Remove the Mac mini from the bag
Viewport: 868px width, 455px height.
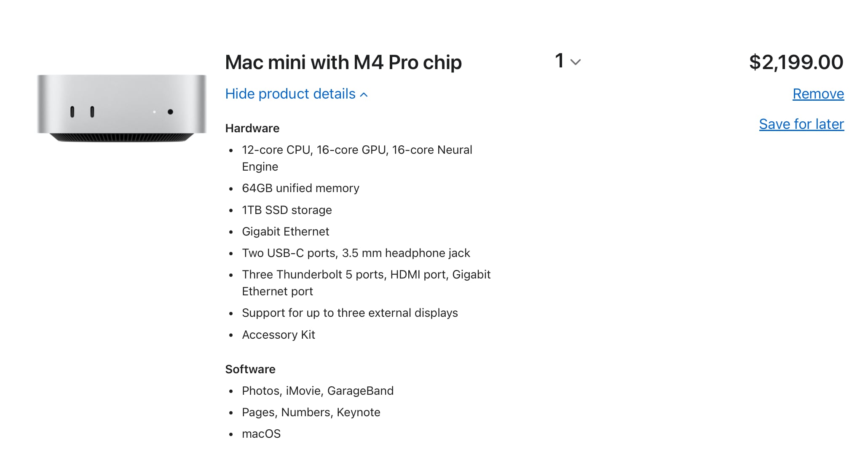click(x=818, y=94)
